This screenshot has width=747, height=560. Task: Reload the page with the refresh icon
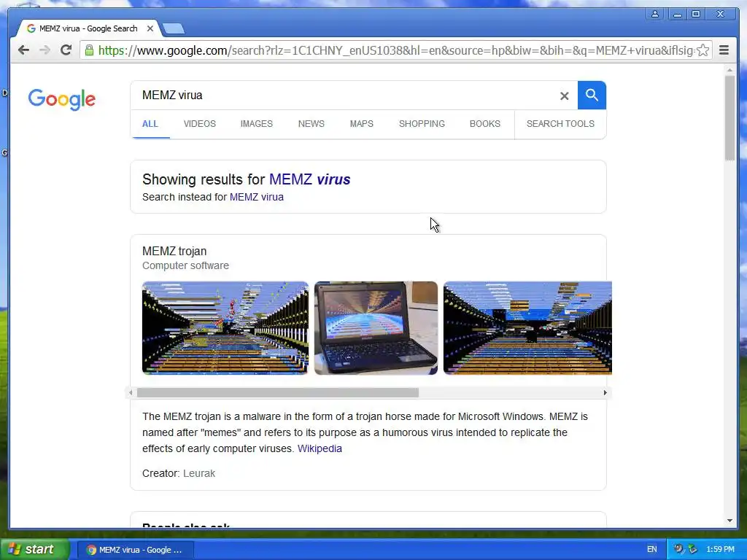pos(66,50)
